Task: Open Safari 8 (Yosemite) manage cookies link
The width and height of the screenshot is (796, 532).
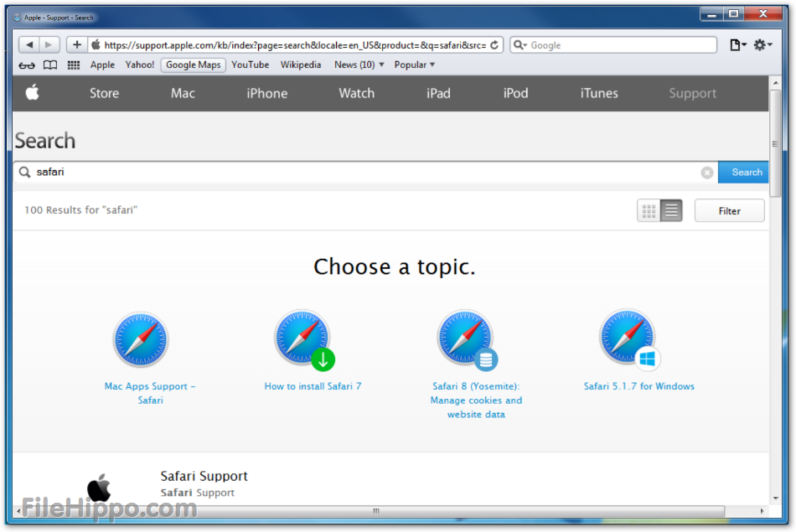Action: pos(476,400)
